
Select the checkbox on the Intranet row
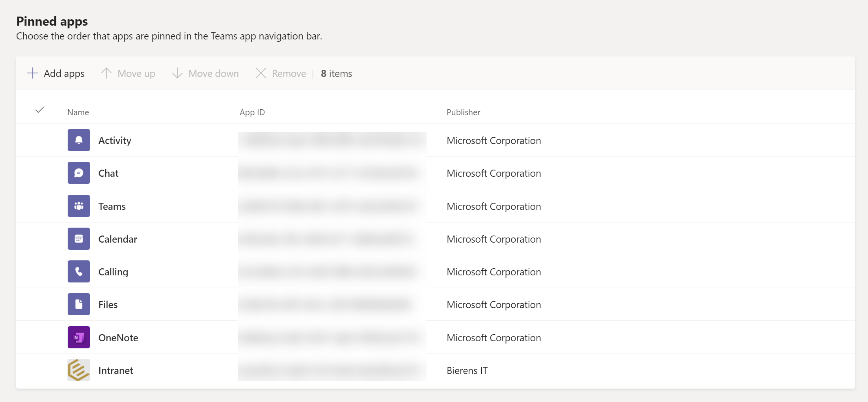click(39, 370)
